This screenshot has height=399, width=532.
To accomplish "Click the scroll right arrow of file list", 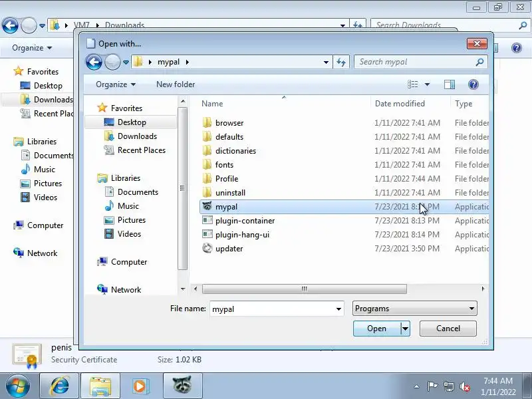I will 483,289.
